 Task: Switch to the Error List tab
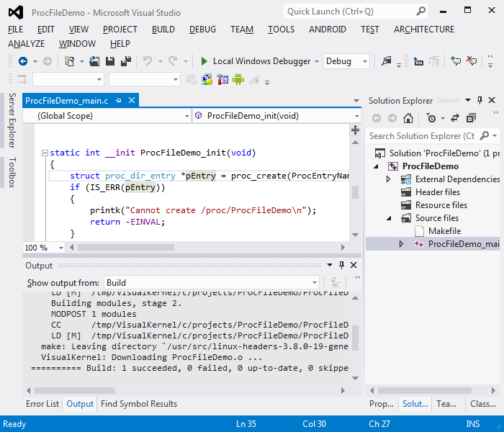(x=42, y=404)
